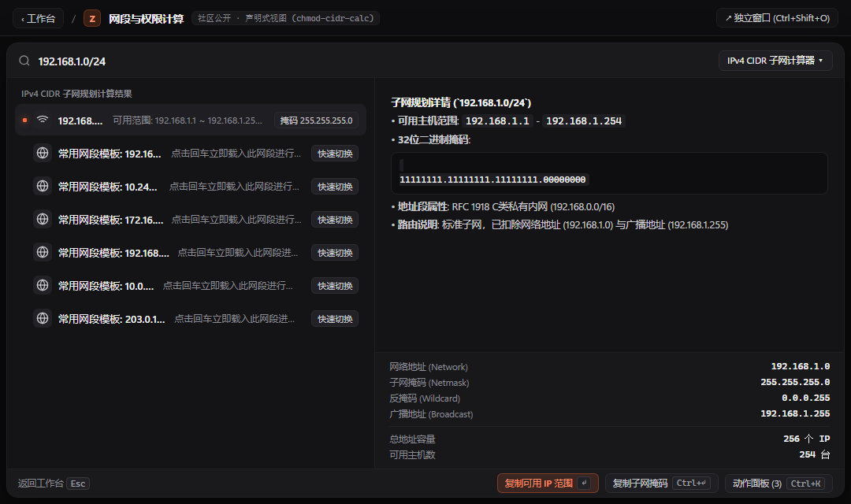Image resolution: width=851 pixels, height=504 pixels.
Task: Click globe icon of template 203.0.1... row
Action: click(43, 318)
